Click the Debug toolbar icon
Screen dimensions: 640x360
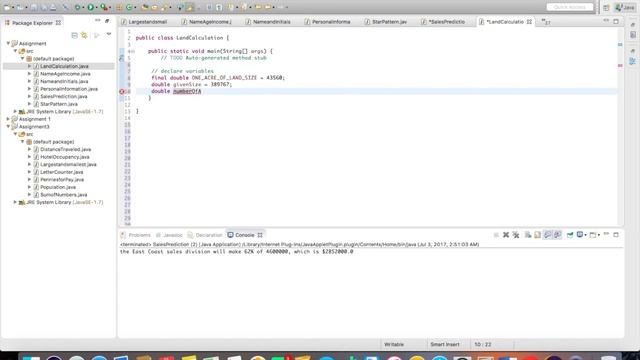77,7
